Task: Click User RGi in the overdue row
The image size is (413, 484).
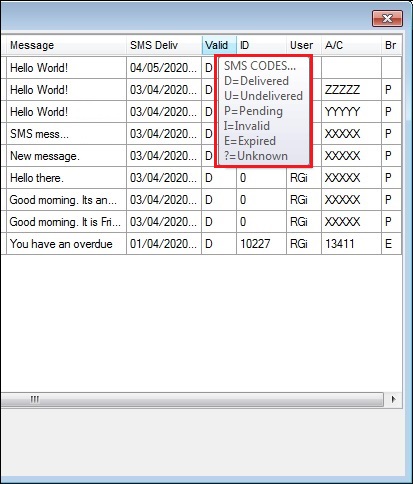Action: (304, 244)
